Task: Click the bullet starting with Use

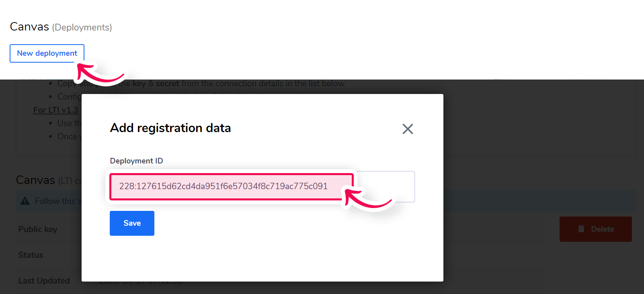Action: 69,123
